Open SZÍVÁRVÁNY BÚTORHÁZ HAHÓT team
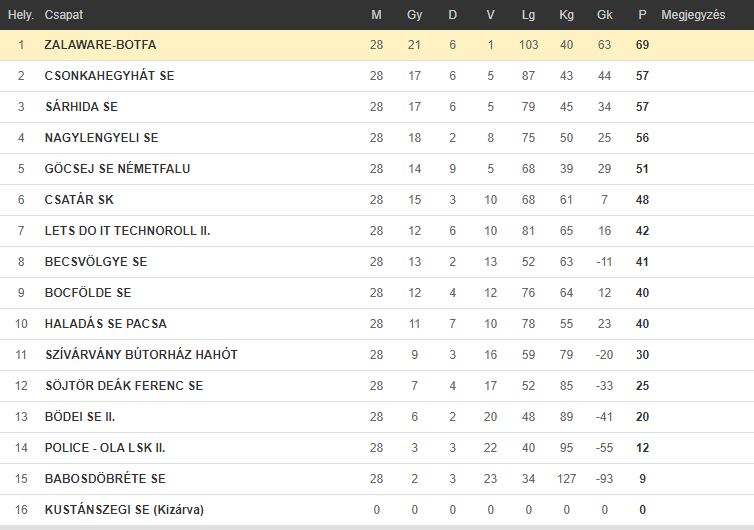Image resolution: width=754 pixels, height=530 pixels. coord(141,354)
